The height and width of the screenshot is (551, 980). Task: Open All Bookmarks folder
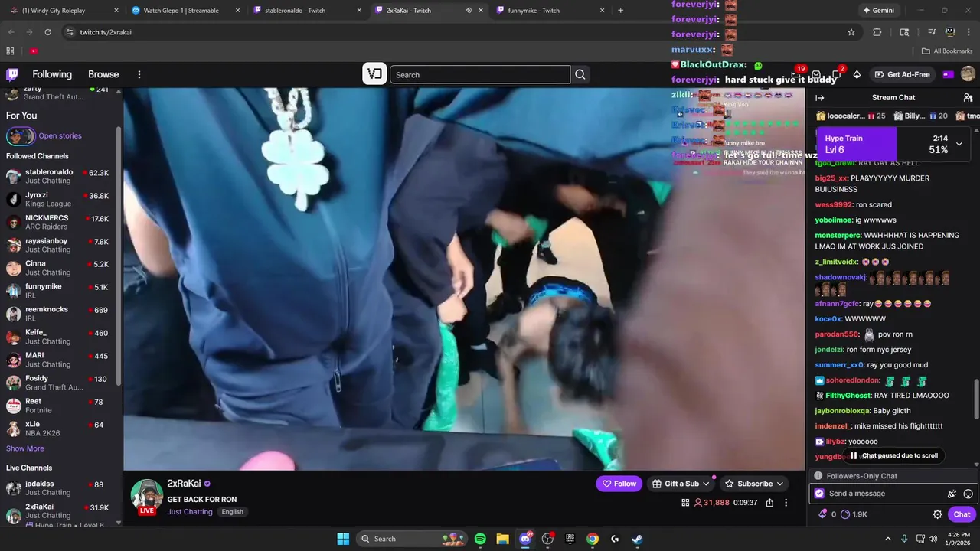click(946, 51)
